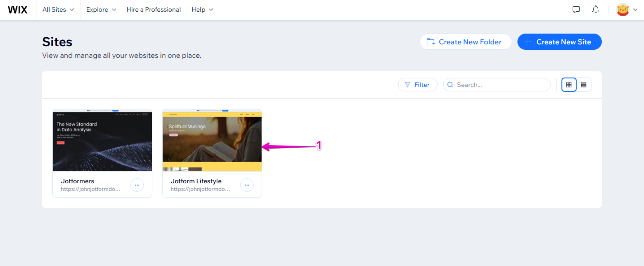This screenshot has height=266, width=644.
Task: Open more actions for Jotformers site
Action: pos(137,185)
